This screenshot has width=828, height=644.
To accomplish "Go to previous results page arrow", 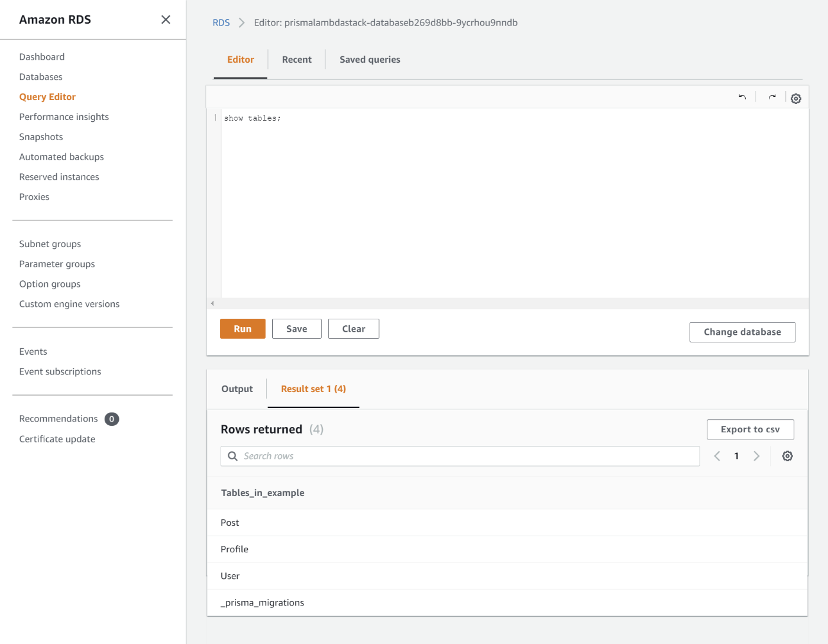I will tap(717, 456).
